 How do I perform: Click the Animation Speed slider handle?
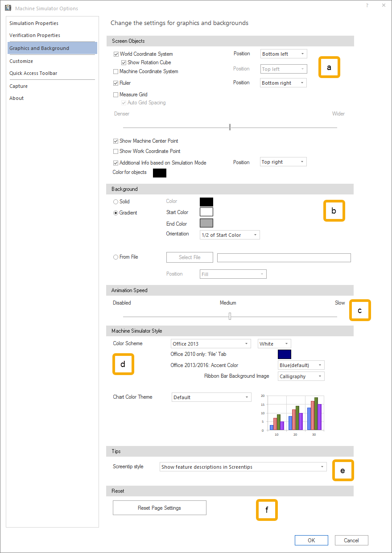click(230, 316)
